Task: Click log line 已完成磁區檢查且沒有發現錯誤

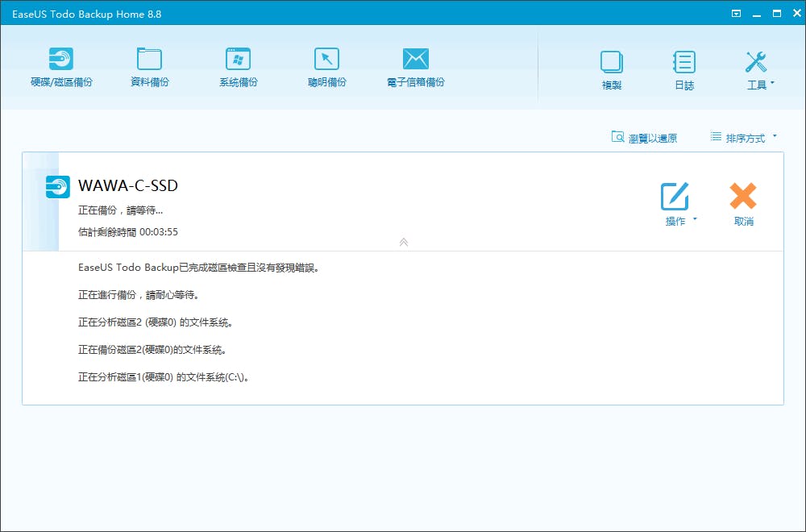Action: [x=198, y=268]
